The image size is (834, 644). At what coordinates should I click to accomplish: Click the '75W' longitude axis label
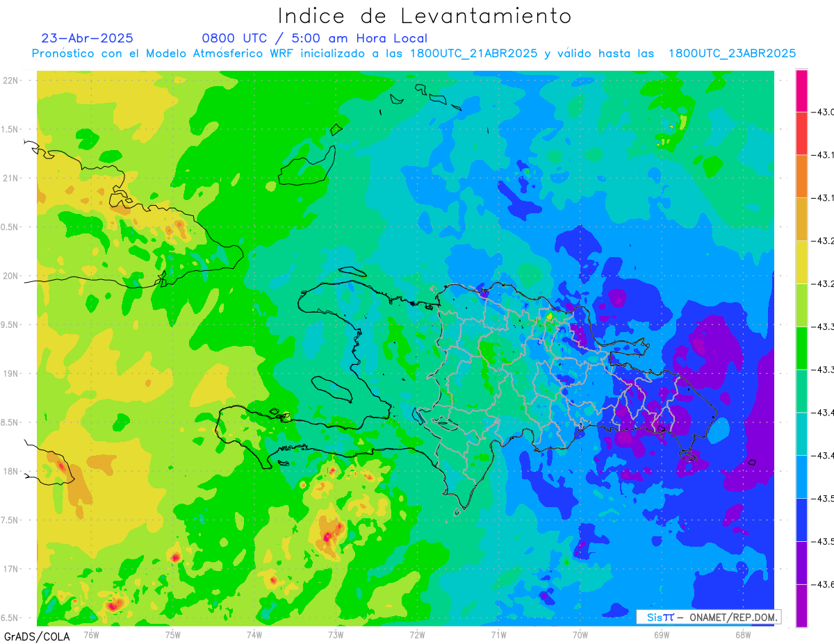click(x=173, y=634)
